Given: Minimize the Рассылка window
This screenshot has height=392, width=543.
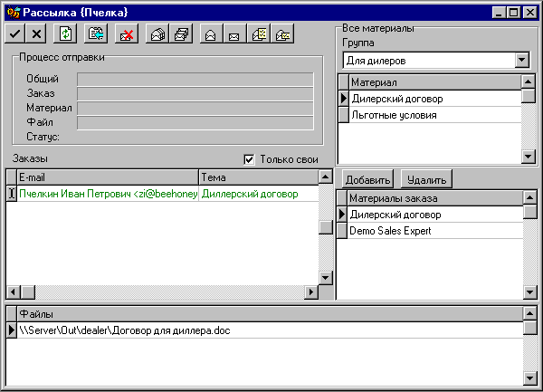Looking at the screenshot, I should (499, 13).
